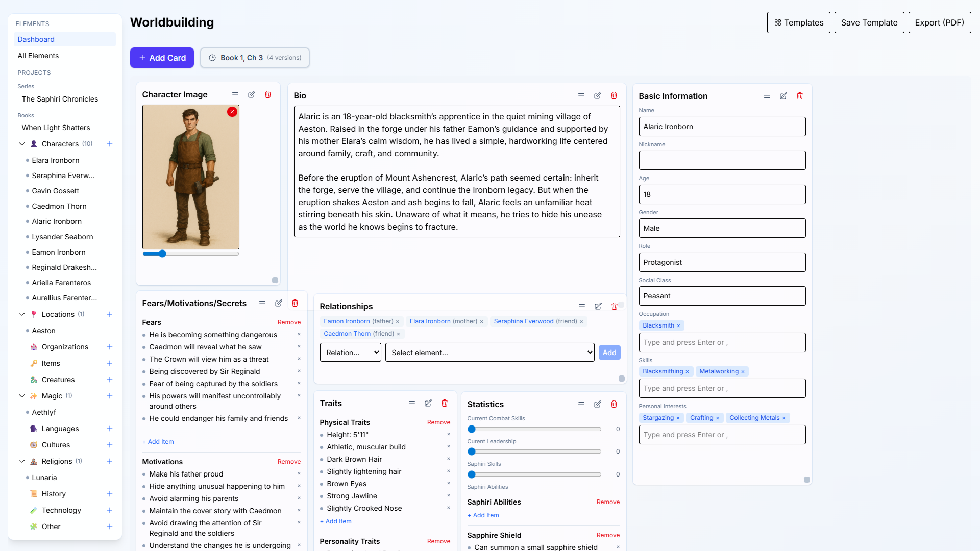The image size is (980, 551).
Task: Add new character with plus icon
Action: coord(110,144)
